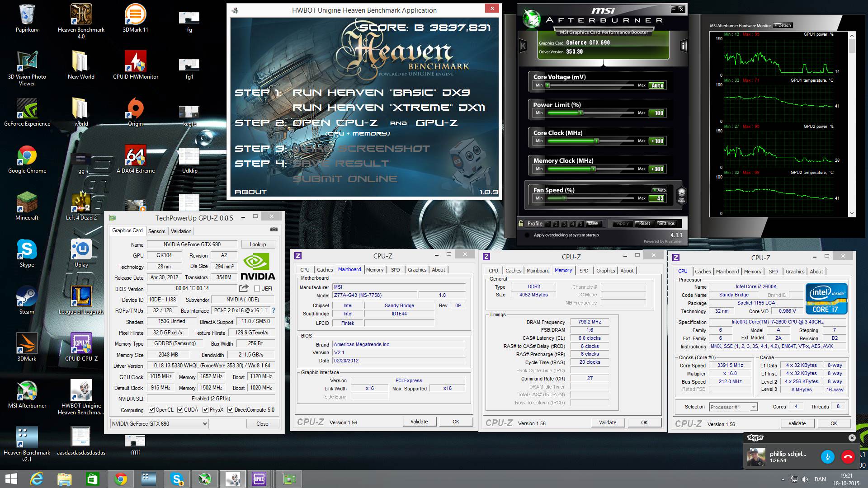Click the Skype red hang-up button

click(x=848, y=457)
